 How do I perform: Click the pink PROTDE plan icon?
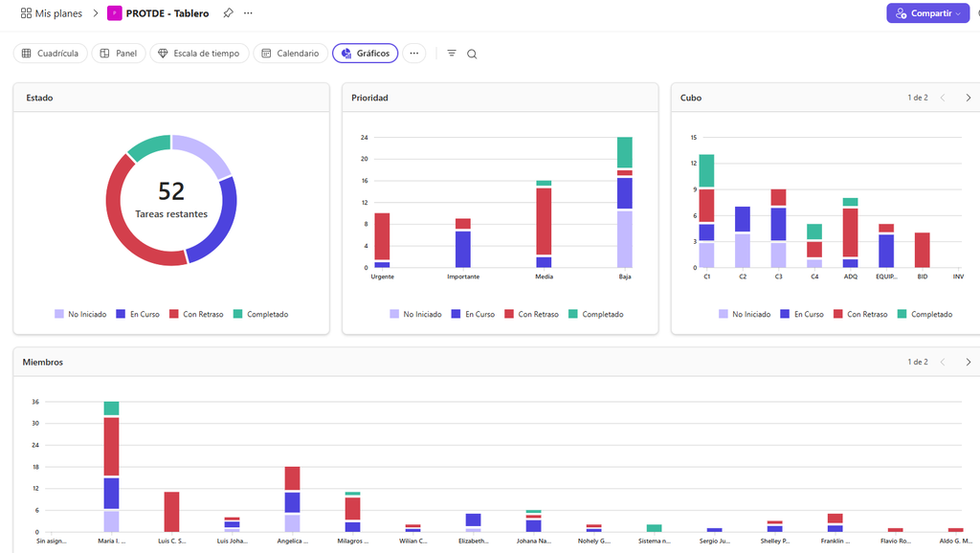coord(115,13)
